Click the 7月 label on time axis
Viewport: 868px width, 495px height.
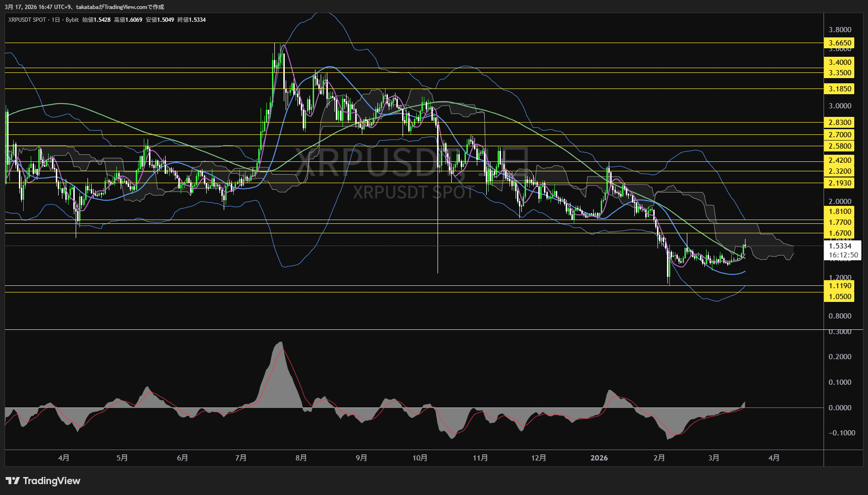pyautogui.click(x=241, y=458)
